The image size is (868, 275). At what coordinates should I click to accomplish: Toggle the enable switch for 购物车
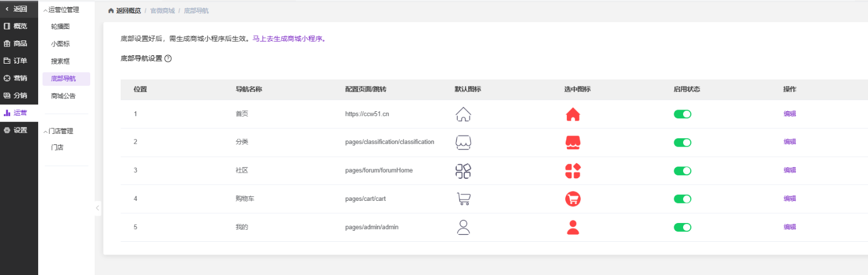coord(683,199)
